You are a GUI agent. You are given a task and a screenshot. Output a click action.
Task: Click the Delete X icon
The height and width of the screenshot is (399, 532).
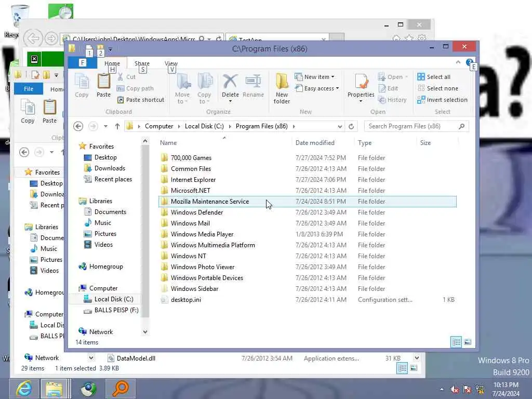point(230,82)
